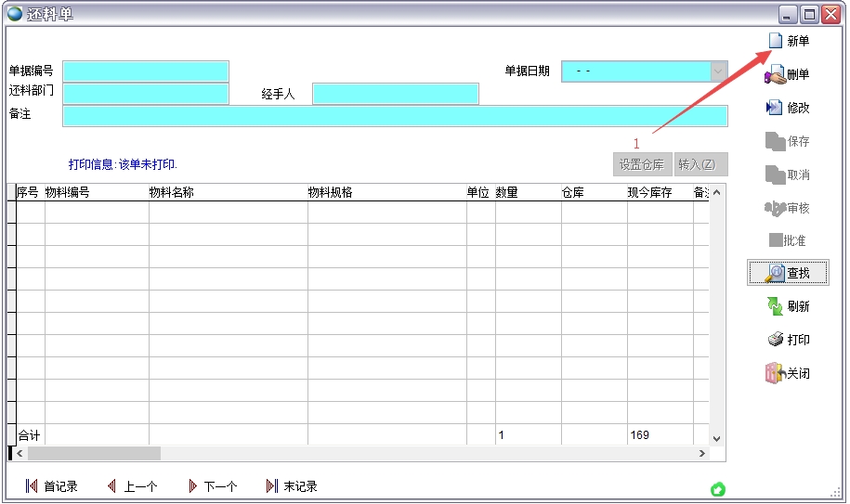Click into the 经手人 field

[x=396, y=94]
